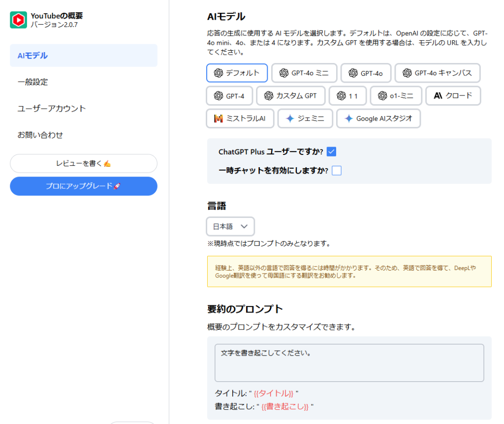
Task: Click the バージョン2.0.7 version text
Action: click(54, 25)
